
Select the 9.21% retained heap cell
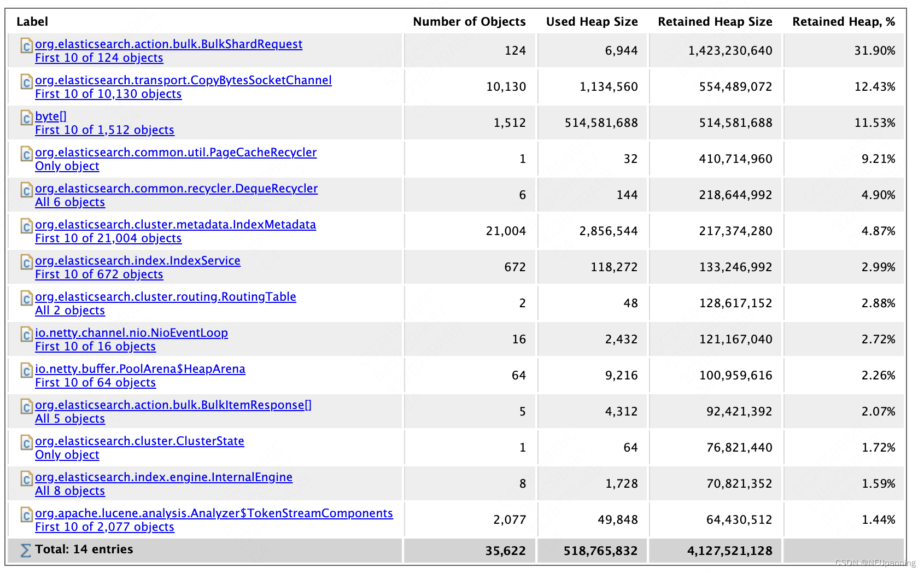pos(879,159)
